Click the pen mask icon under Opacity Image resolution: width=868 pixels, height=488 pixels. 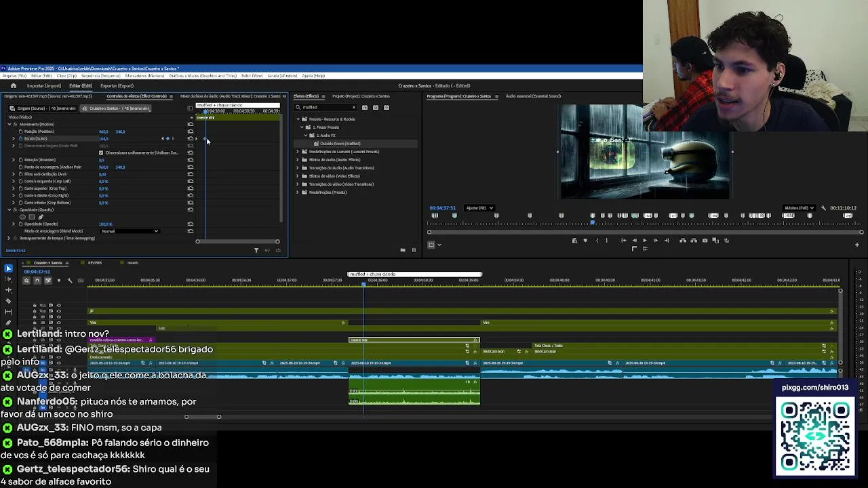41,217
